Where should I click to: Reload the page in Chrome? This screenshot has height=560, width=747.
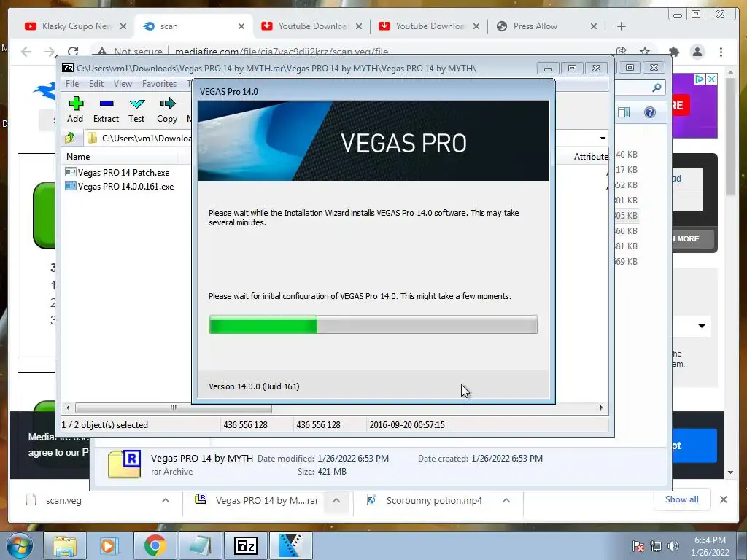tap(73, 52)
